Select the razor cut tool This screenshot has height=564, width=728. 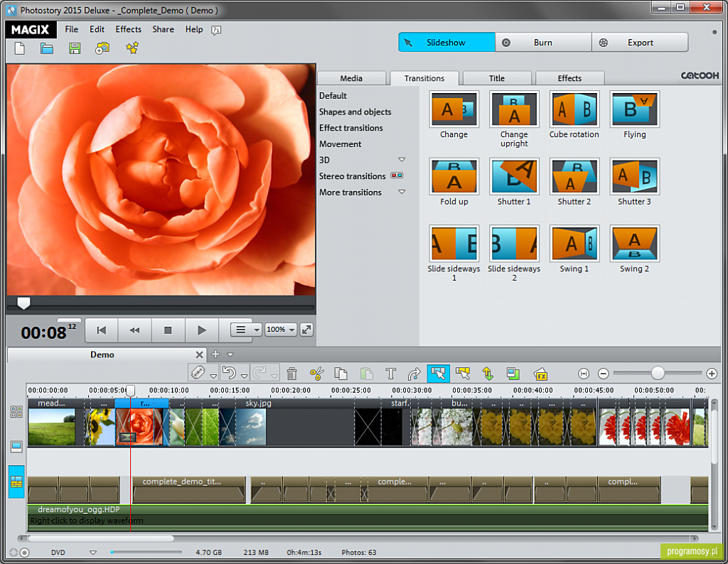(x=198, y=373)
